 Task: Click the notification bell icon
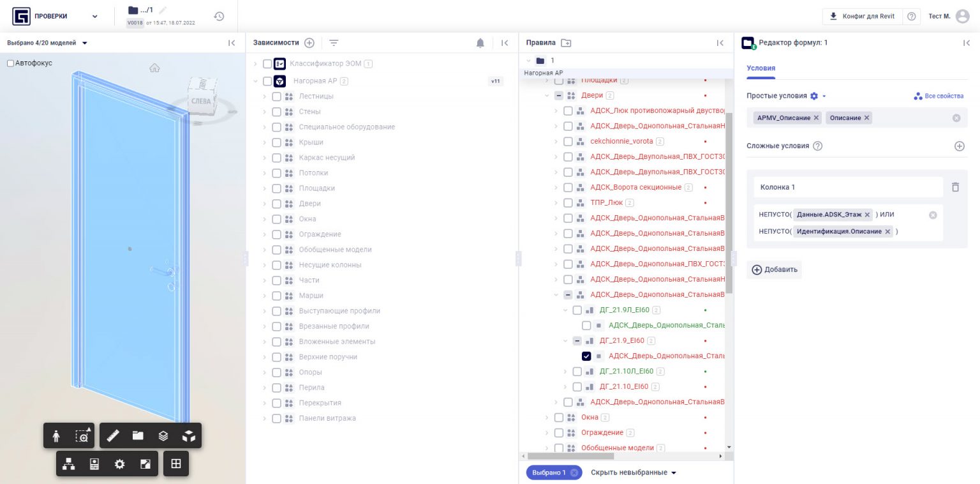coord(480,43)
